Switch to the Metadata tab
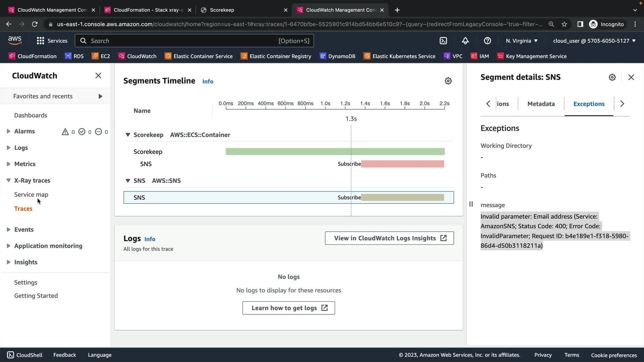The image size is (644, 362). click(541, 104)
